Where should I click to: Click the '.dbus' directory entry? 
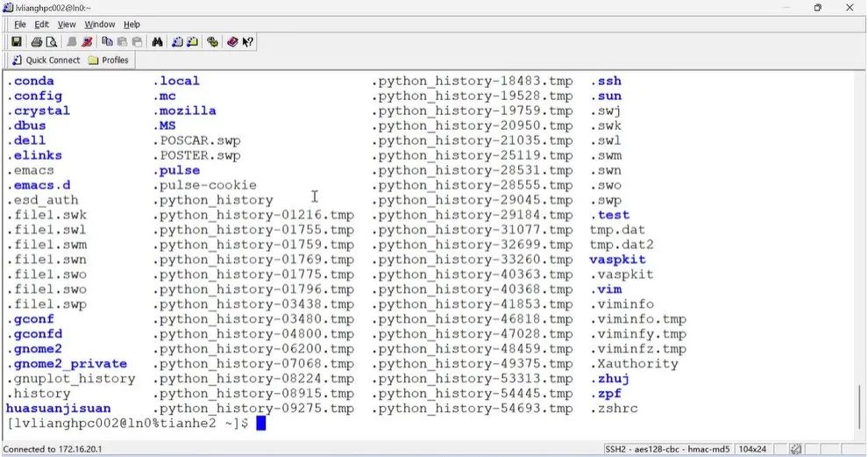tap(26, 125)
